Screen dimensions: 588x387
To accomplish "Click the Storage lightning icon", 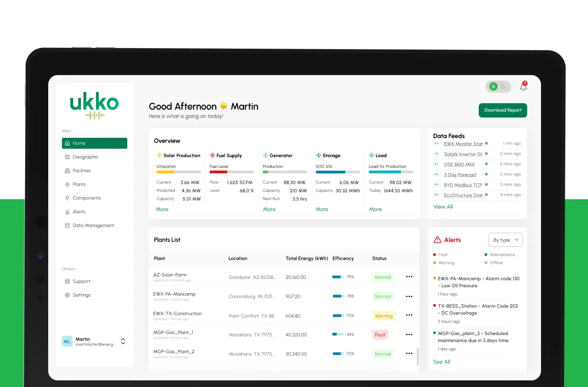I will point(319,156).
